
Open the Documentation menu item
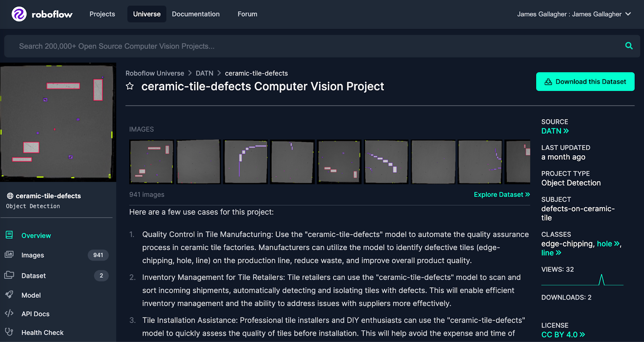(196, 14)
